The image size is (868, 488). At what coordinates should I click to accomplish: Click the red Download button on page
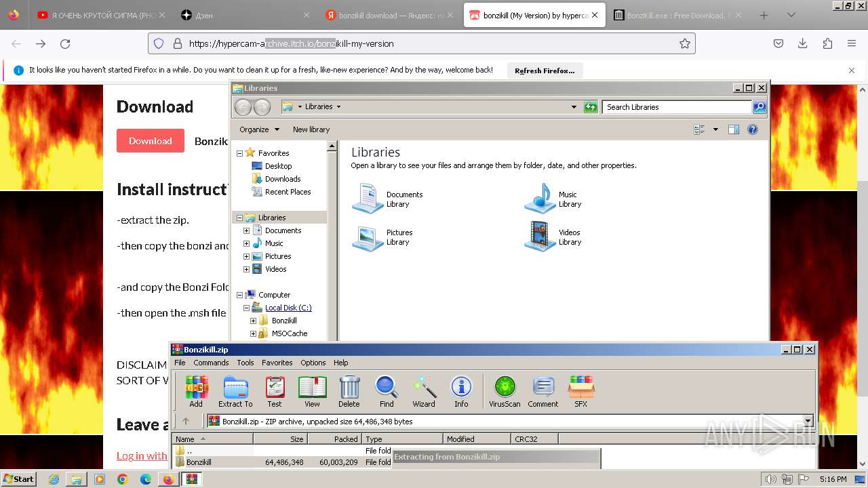151,141
